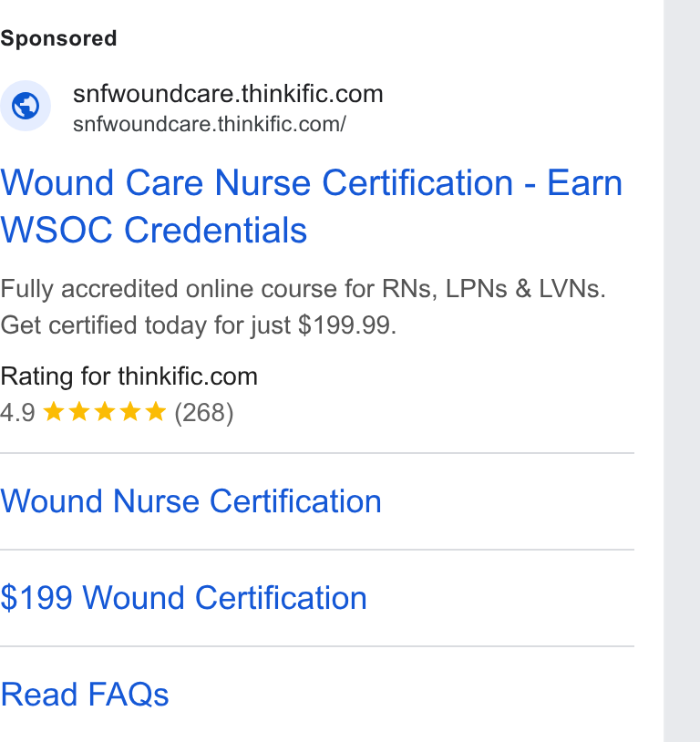Click the Sponsored label
The image size is (700, 742).
pyautogui.click(x=58, y=38)
